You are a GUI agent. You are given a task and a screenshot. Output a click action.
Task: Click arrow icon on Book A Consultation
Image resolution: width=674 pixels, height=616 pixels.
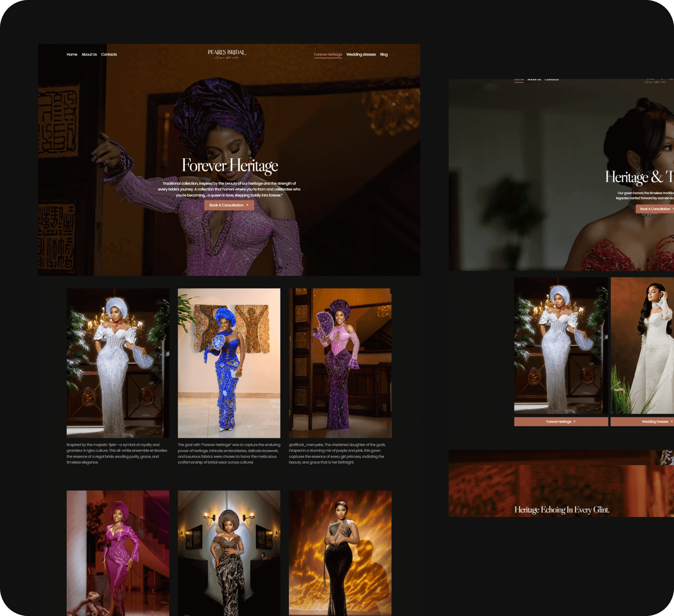[x=247, y=205]
